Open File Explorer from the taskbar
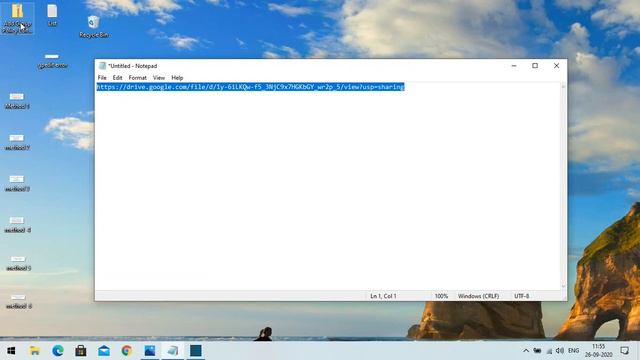Image resolution: width=640 pixels, height=360 pixels. (35, 351)
